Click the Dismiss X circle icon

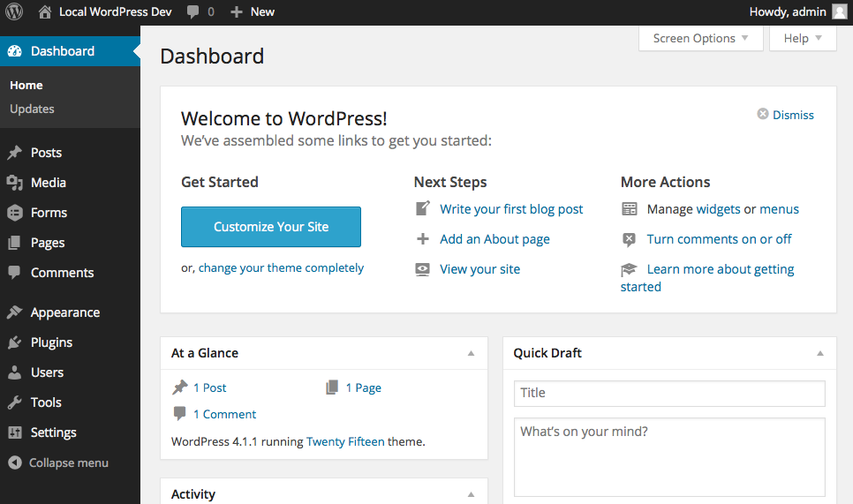(763, 114)
